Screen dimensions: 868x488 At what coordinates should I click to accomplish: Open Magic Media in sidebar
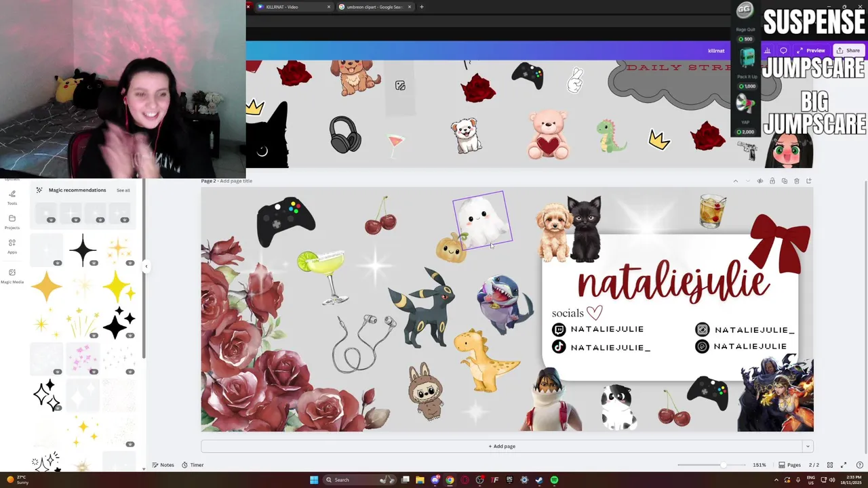click(12, 276)
